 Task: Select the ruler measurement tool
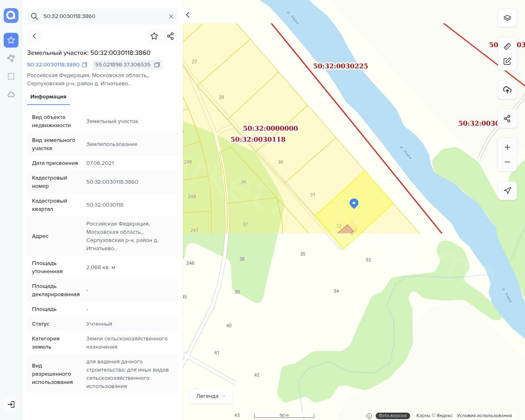pos(507,46)
